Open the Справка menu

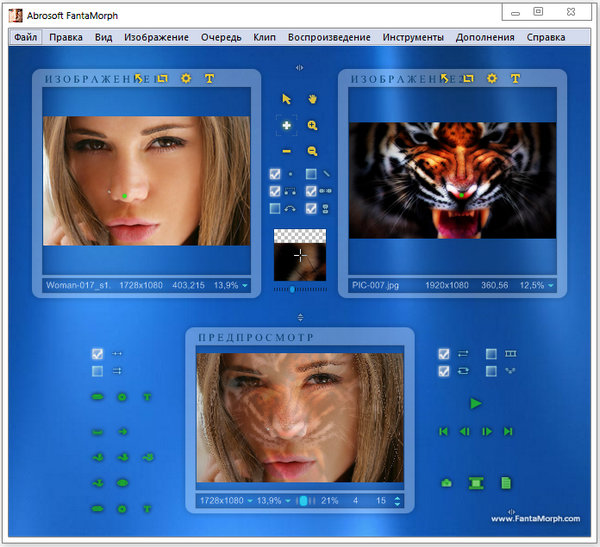[546, 37]
